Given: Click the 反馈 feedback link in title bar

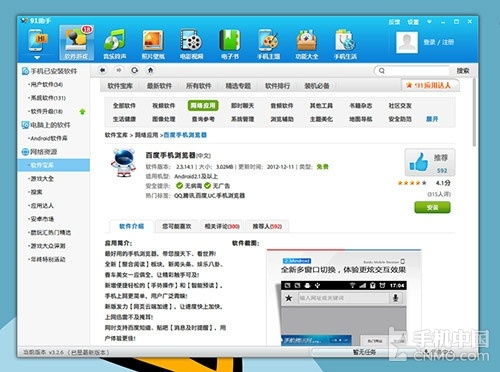Looking at the screenshot, I should tap(394, 22).
